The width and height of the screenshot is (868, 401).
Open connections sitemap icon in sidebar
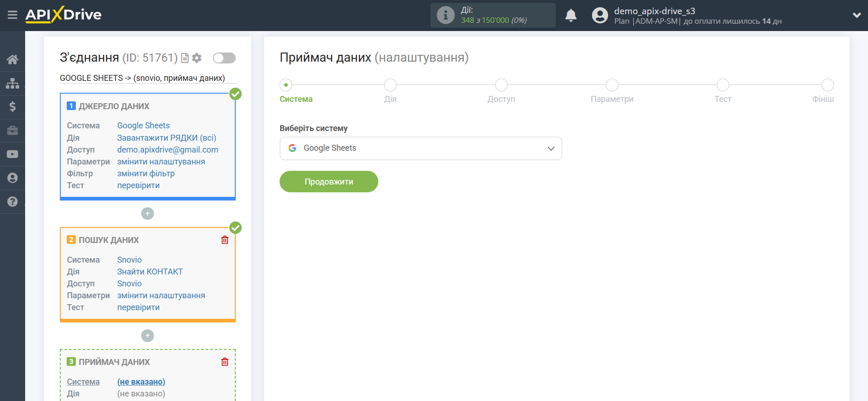coord(12,83)
